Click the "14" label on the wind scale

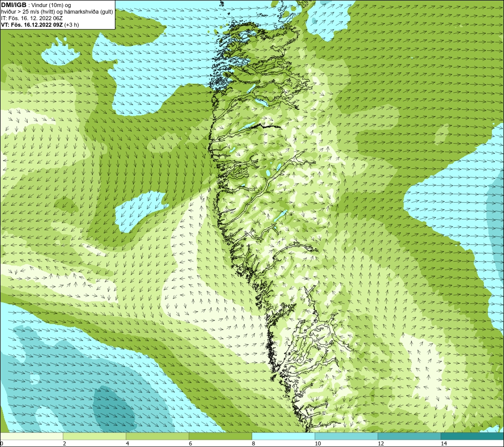[x=444, y=443]
